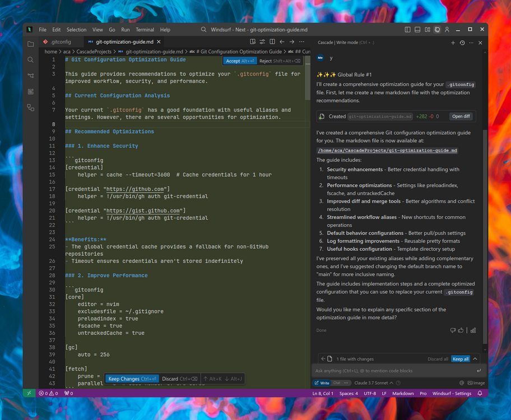Select Write mode in Cascade
The image size is (511, 420).
pos(322,383)
